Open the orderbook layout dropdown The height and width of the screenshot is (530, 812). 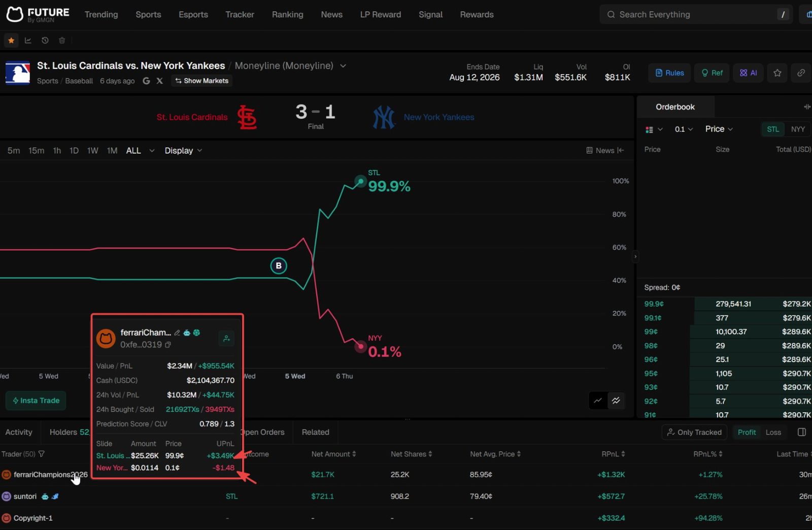coord(654,129)
